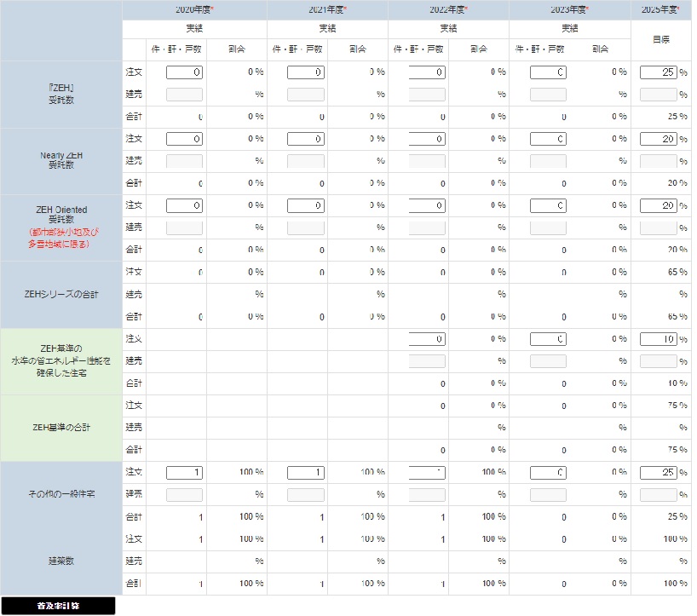
Task: Edit Nearly ZEH 注文 count for 2022年度
Action: [427, 139]
